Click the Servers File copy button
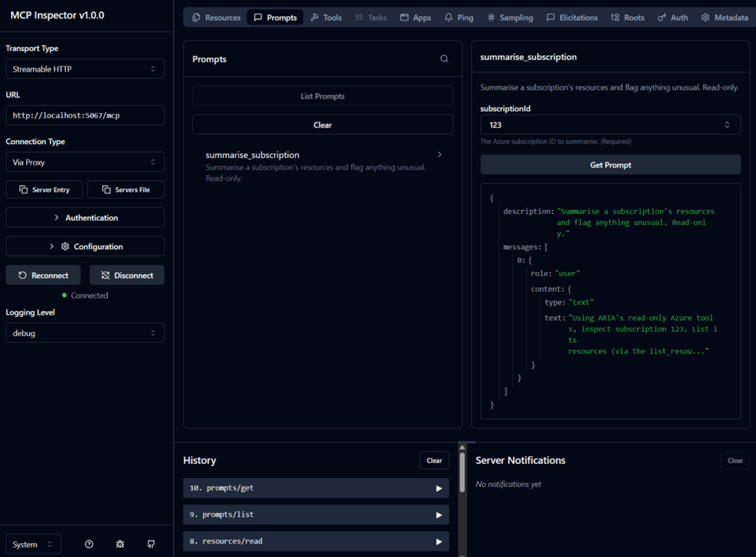 click(126, 190)
